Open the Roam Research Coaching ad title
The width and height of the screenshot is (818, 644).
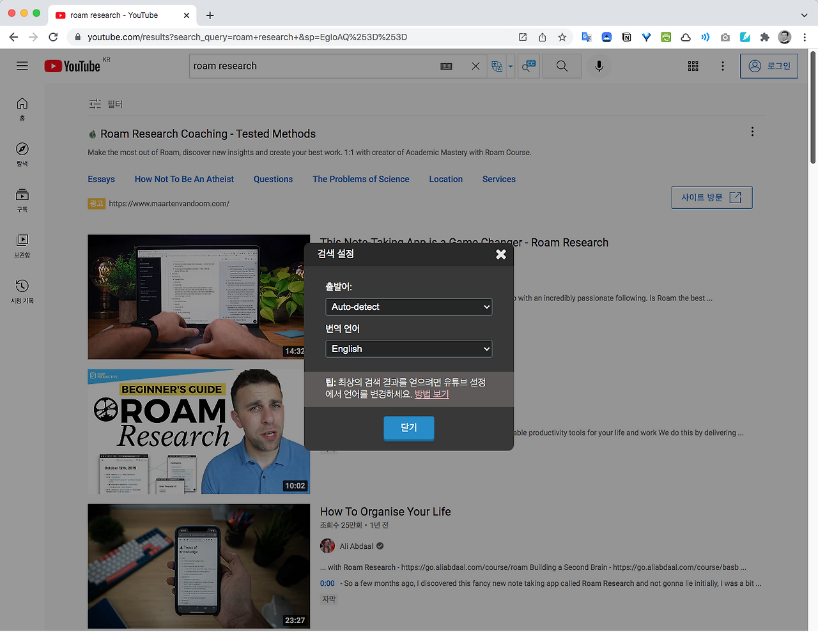[x=208, y=134]
